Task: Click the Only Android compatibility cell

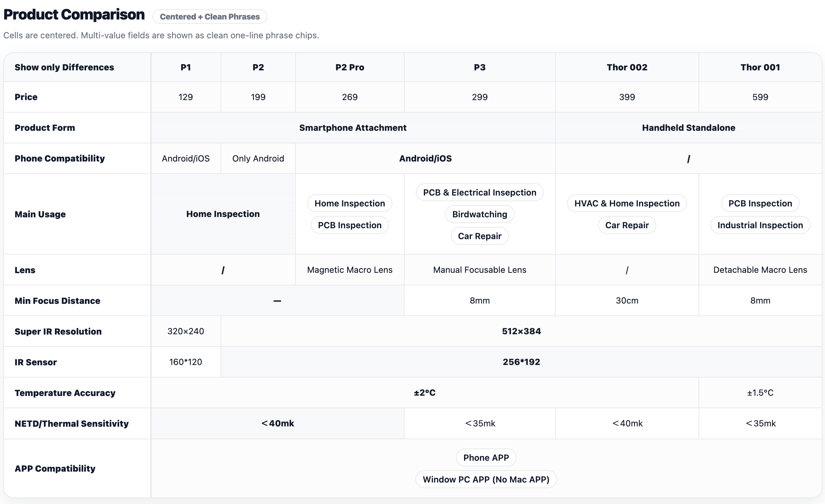Action: click(x=258, y=159)
